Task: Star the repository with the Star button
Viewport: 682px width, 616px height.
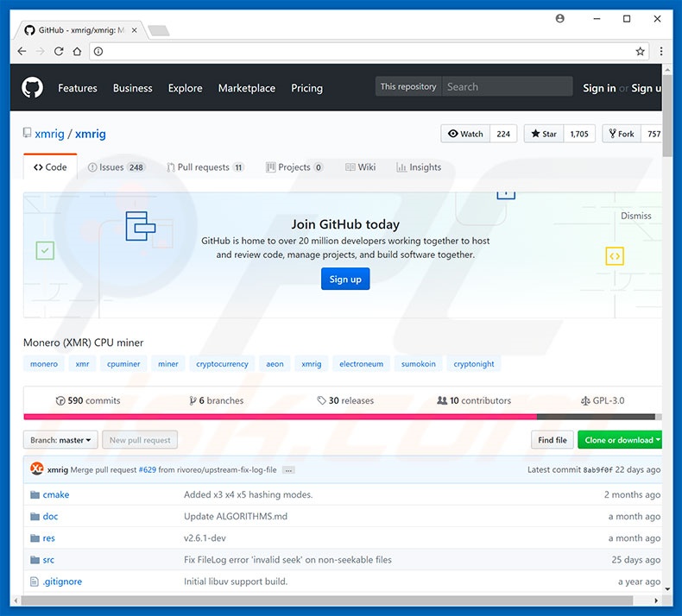Action: point(544,134)
